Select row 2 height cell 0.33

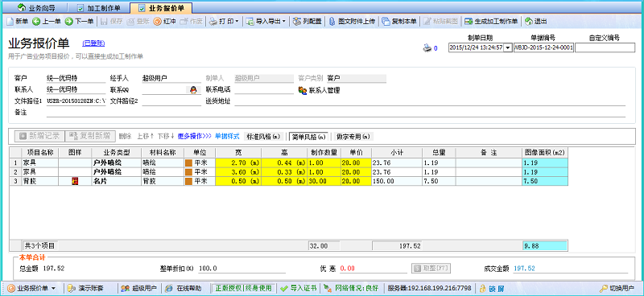point(284,172)
